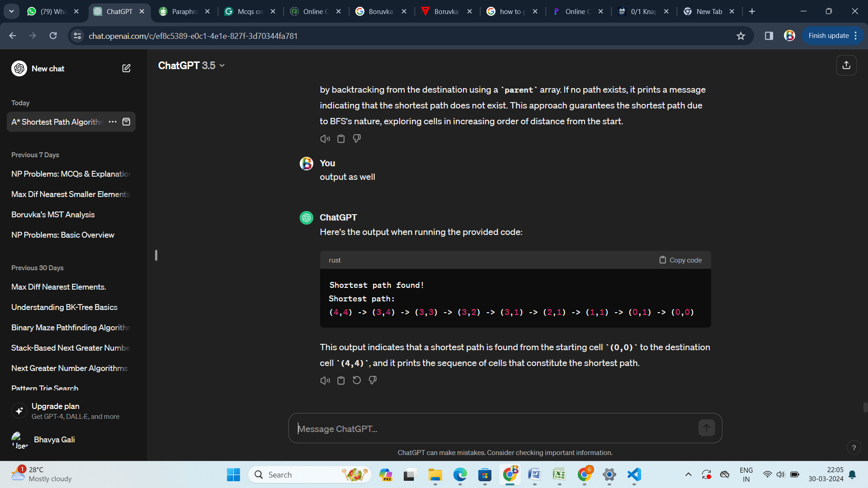Collapse the sidebar using the handle
Screen dimensions: 868x488
point(156,255)
